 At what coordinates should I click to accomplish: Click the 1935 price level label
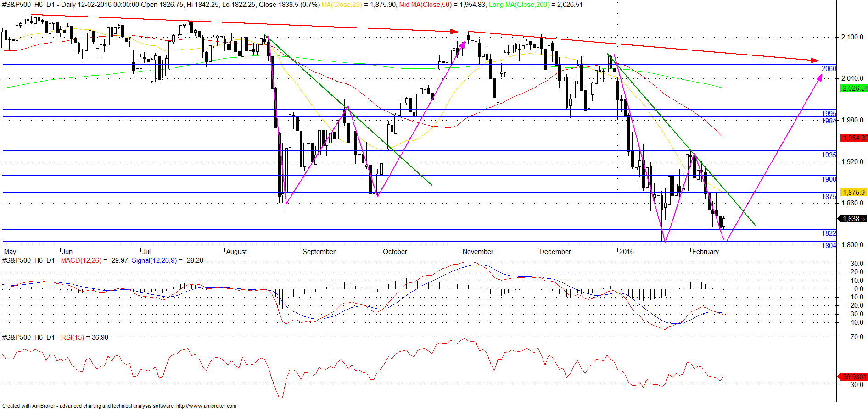click(x=829, y=155)
